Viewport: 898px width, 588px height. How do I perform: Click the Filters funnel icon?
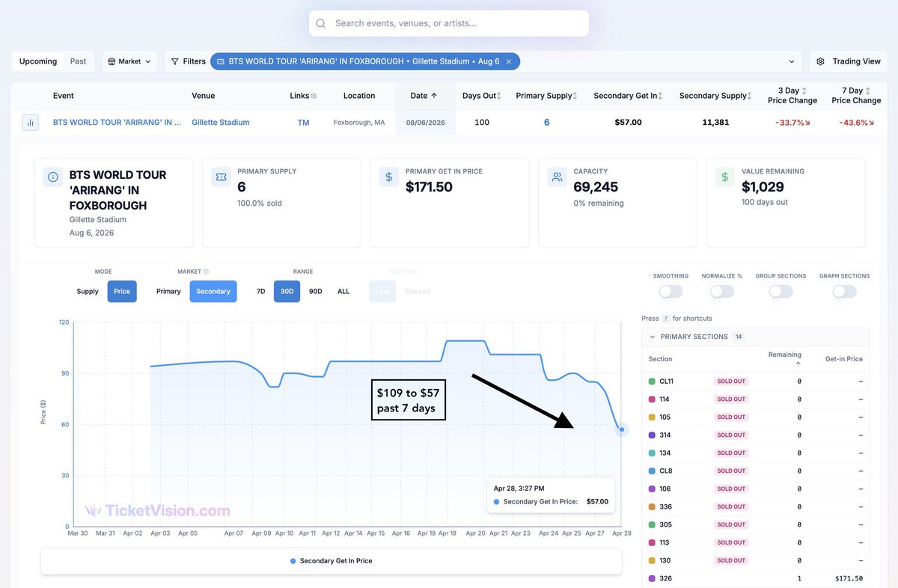(x=175, y=61)
